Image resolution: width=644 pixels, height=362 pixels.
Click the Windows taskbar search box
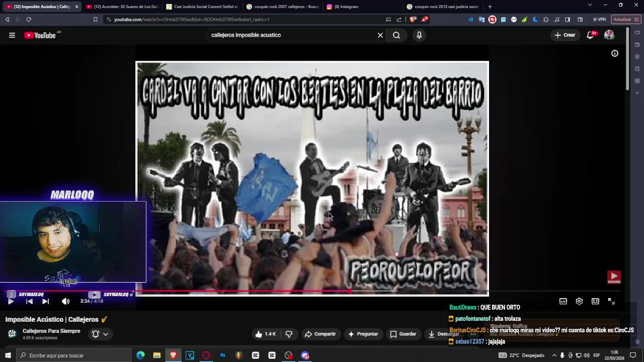point(73,355)
